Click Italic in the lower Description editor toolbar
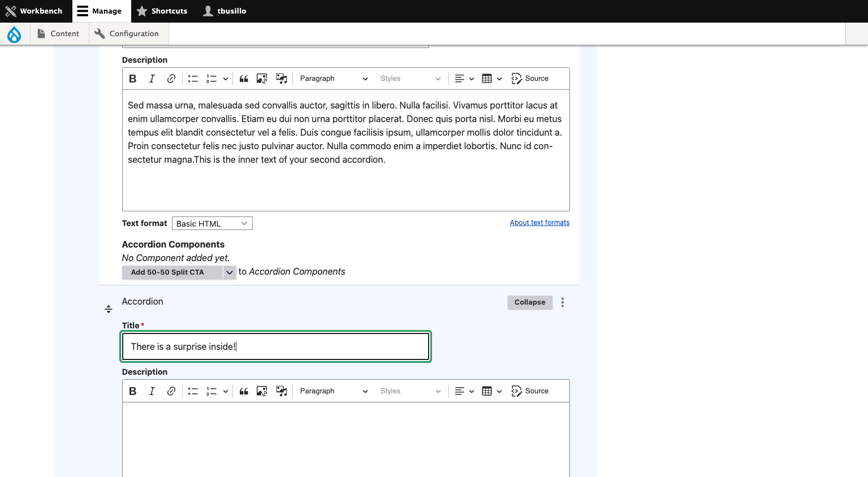This screenshot has width=868, height=477. (x=152, y=391)
